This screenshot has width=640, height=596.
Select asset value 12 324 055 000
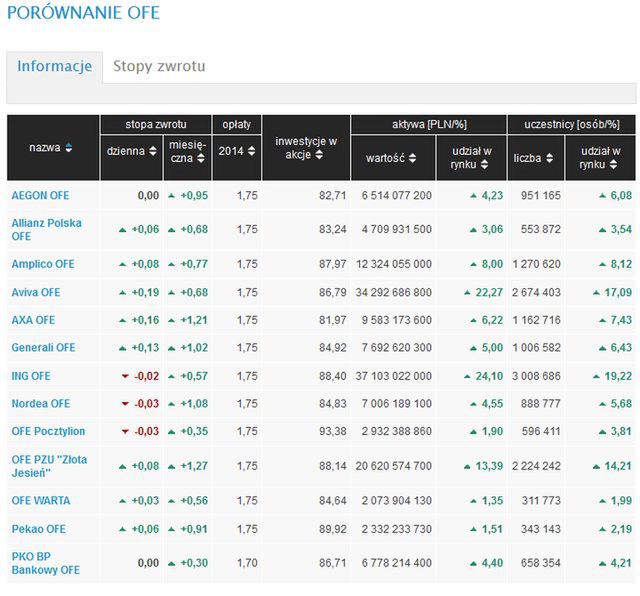point(394,264)
